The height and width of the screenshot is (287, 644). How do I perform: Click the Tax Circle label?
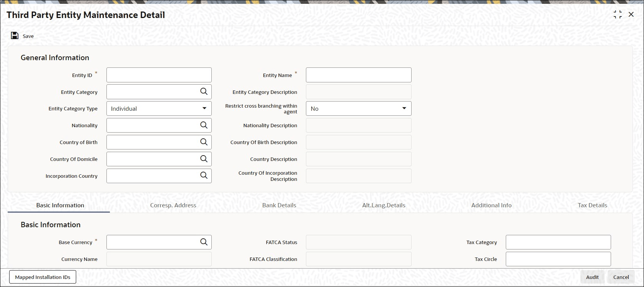pos(486,259)
